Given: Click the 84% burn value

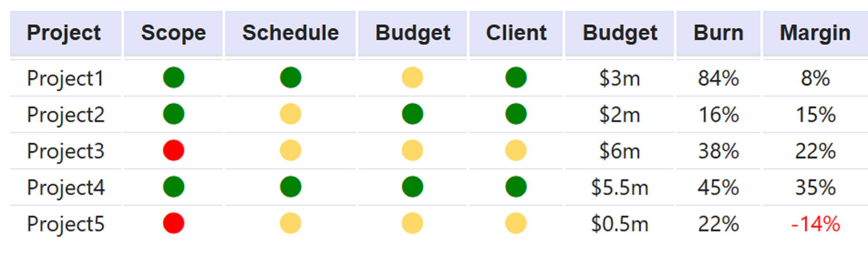Looking at the screenshot, I should 718,78.
